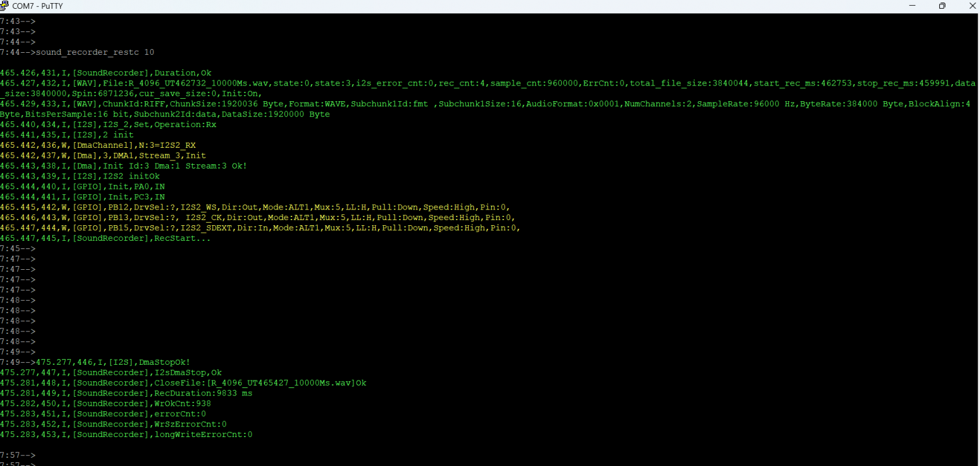The image size is (980, 466).
Task: Close the COM7 PuTTY session window
Action: tap(969, 6)
